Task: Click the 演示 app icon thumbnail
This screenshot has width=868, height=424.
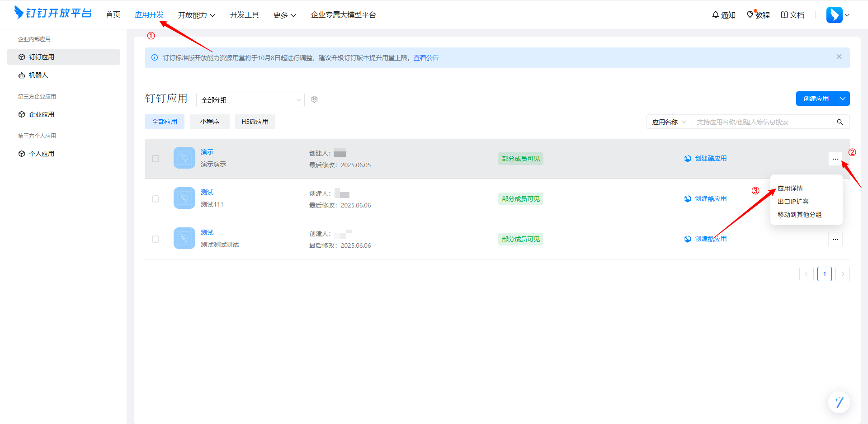Action: [184, 158]
